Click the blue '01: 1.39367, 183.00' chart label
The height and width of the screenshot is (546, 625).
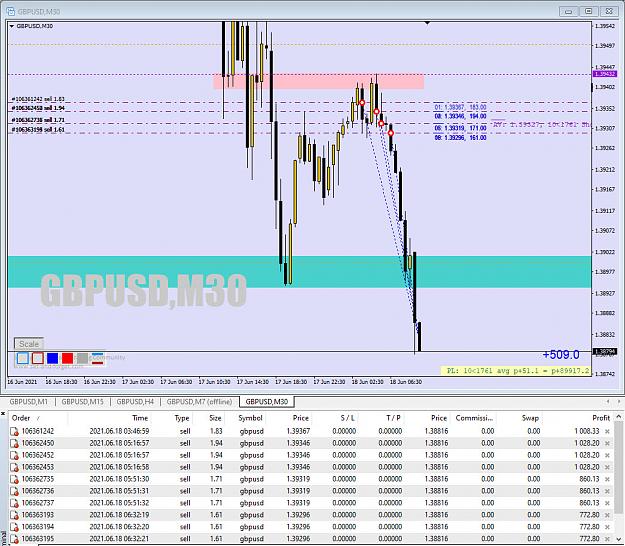[460, 107]
